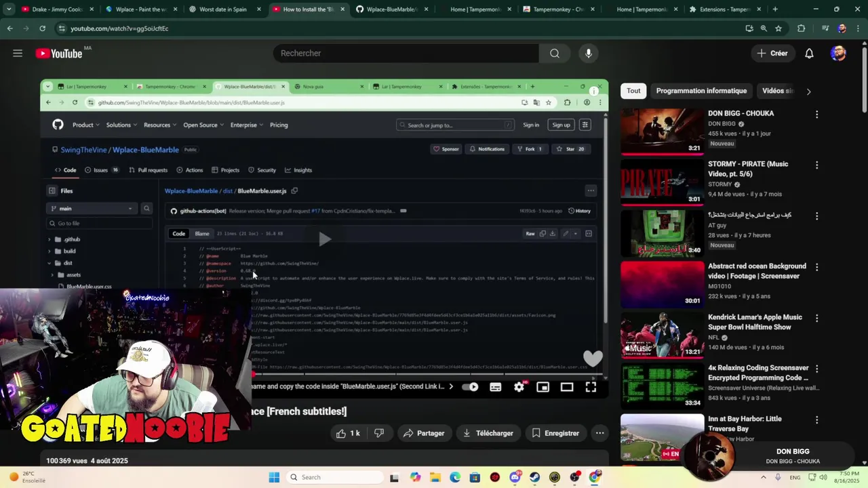The height and width of the screenshot is (488, 868).
Task: Open options for Abstract red ocean Background video
Action: pyautogui.click(x=816, y=268)
